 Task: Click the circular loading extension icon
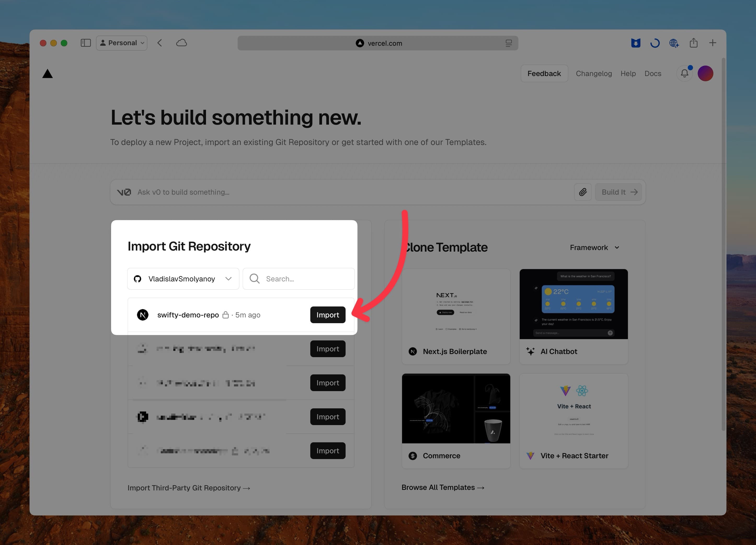tap(655, 43)
